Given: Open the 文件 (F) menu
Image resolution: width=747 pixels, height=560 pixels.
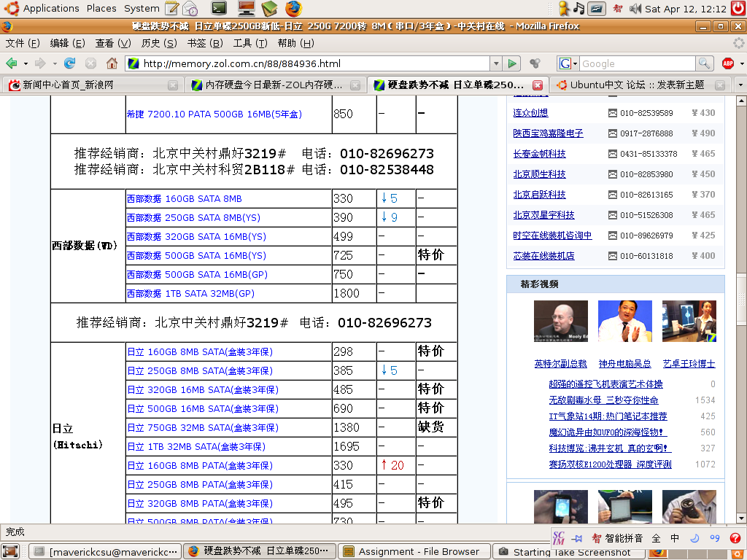Looking at the screenshot, I should point(23,43).
